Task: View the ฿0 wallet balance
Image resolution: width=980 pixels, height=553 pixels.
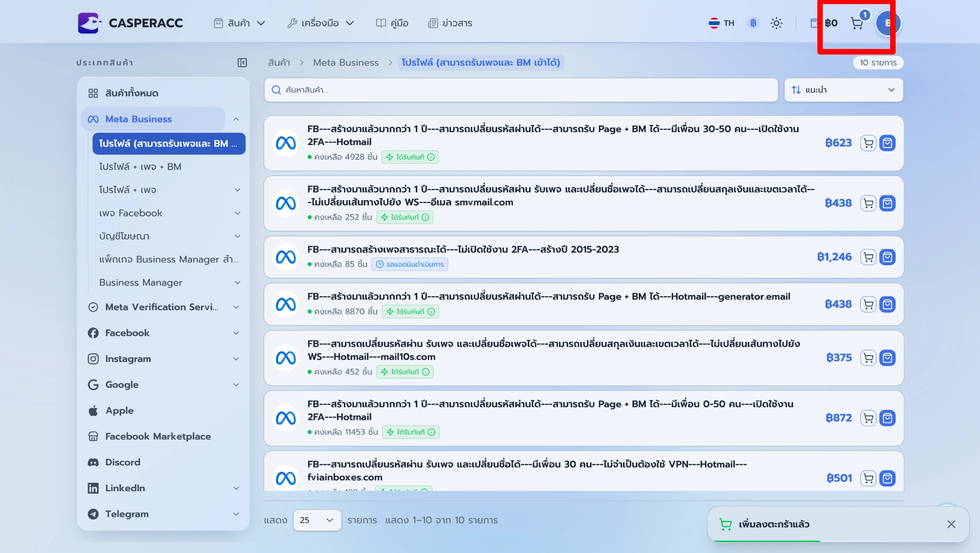Action: tap(824, 23)
